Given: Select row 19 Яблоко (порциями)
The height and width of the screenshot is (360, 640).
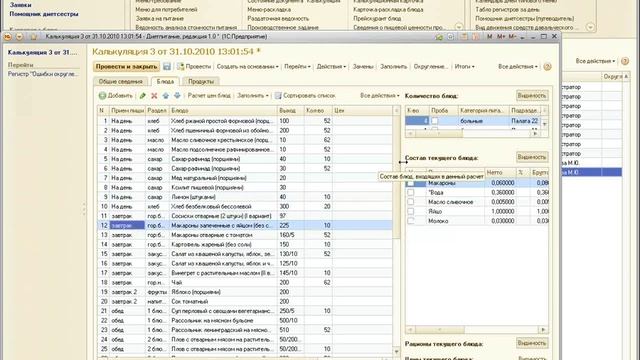Looking at the screenshot, I should tap(245, 292).
